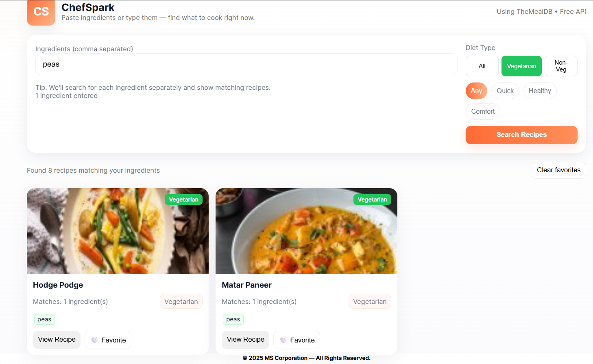The image size is (593, 364).
Task: Click the CS ChefSpark logo icon
Action: click(x=41, y=13)
